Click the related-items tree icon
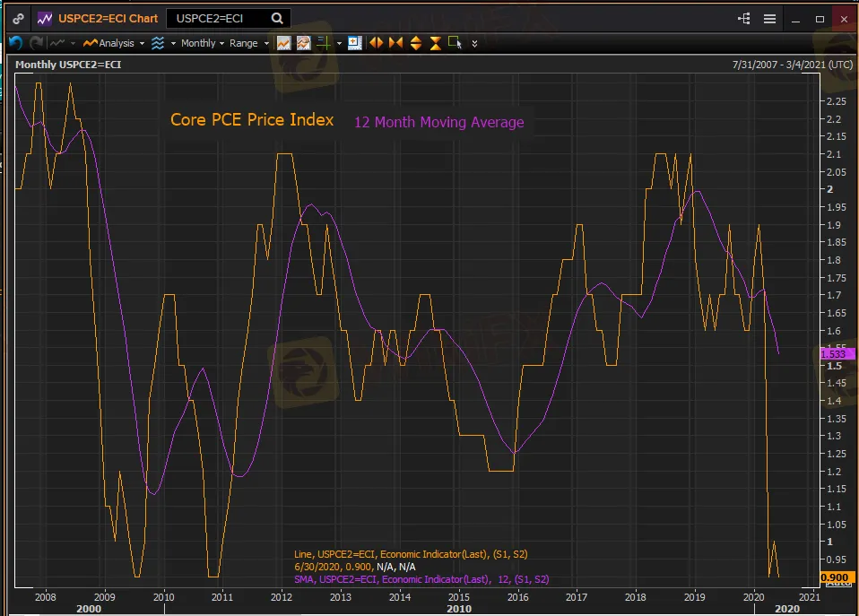The image size is (859, 616). pyautogui.click(x=743, y=18)
